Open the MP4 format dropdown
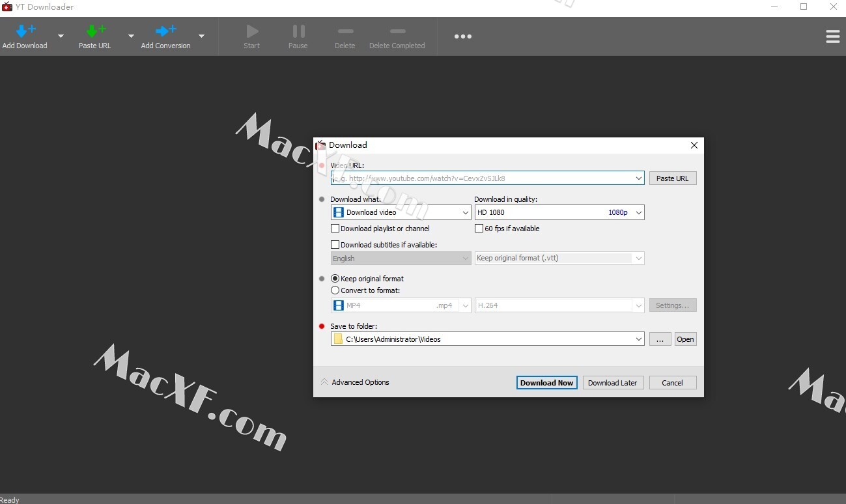Screen dimensions: 846x504 [401, 305]
